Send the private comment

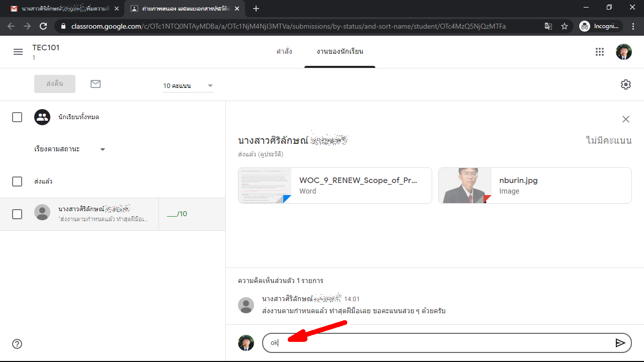click(620, 343)
